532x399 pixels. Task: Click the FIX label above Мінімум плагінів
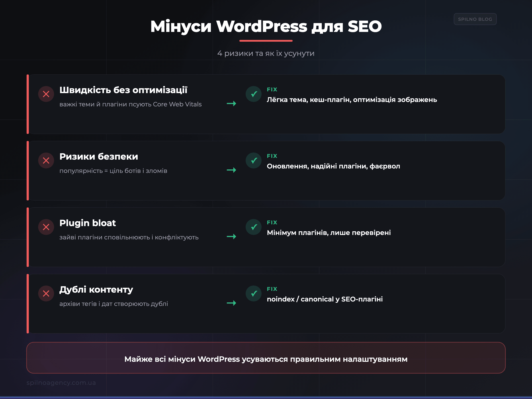pos(272,223)
